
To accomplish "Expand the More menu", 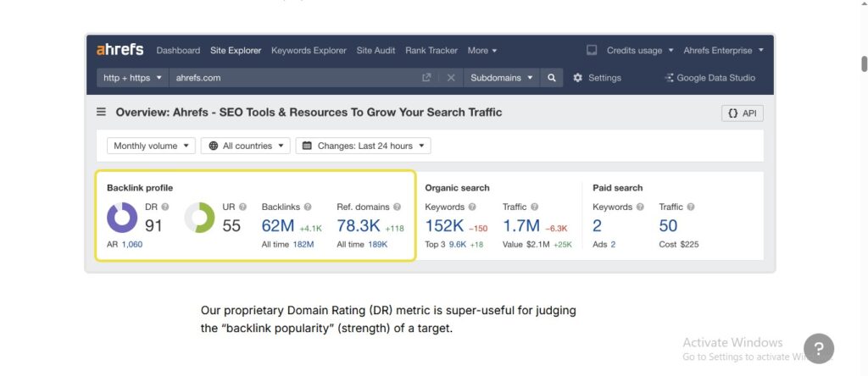I will click(482, 50).
